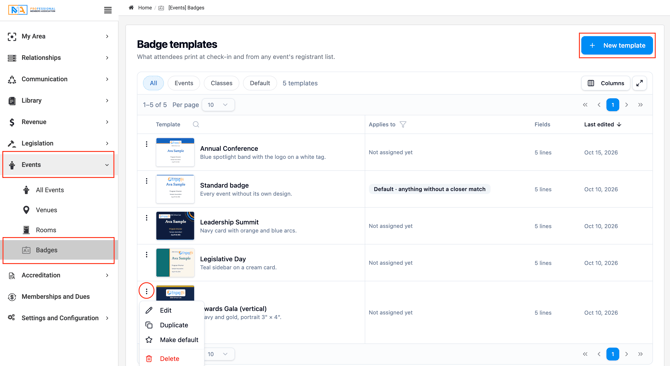The image size is (670, 366).
Task: Select the All filter tab
Action: tap(153, 83)
